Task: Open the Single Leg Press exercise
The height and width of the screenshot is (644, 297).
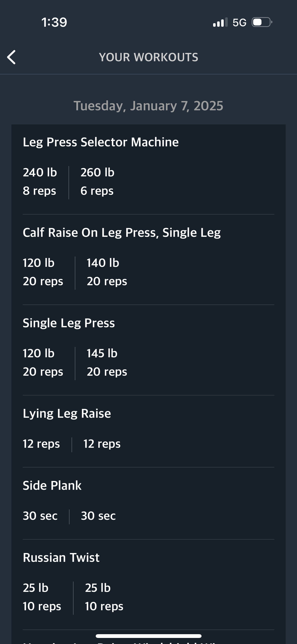Action: point(69,323)
